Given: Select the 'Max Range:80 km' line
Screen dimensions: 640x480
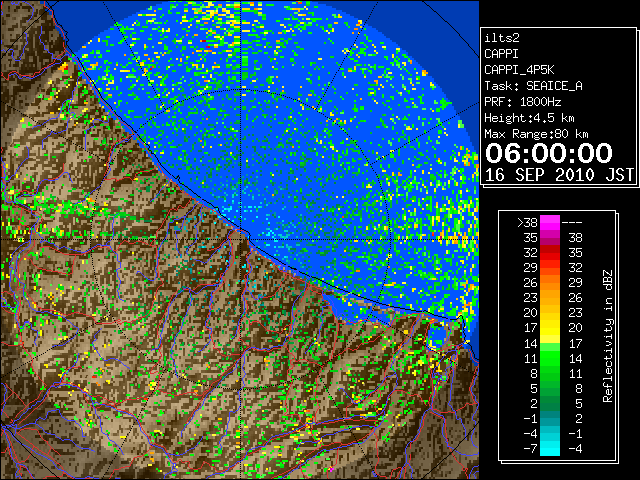Looking at the screenshot, I should (536, 134).
